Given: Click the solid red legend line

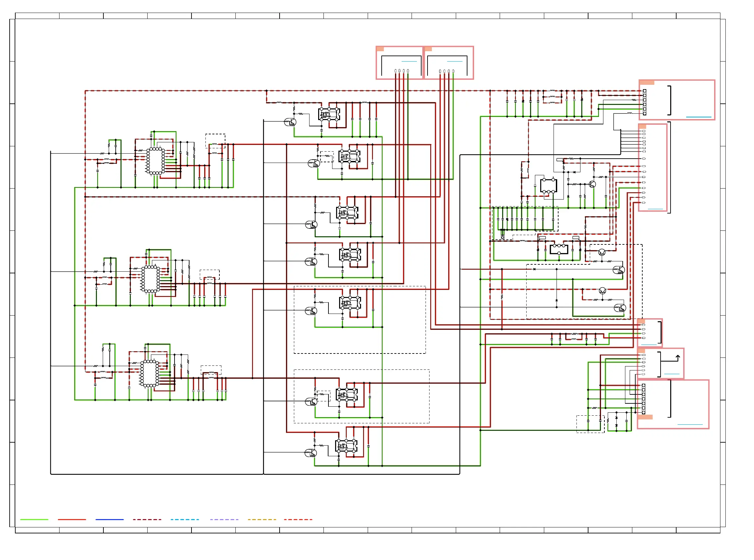Looking at the screenshot, I should (x=72, y=519).
